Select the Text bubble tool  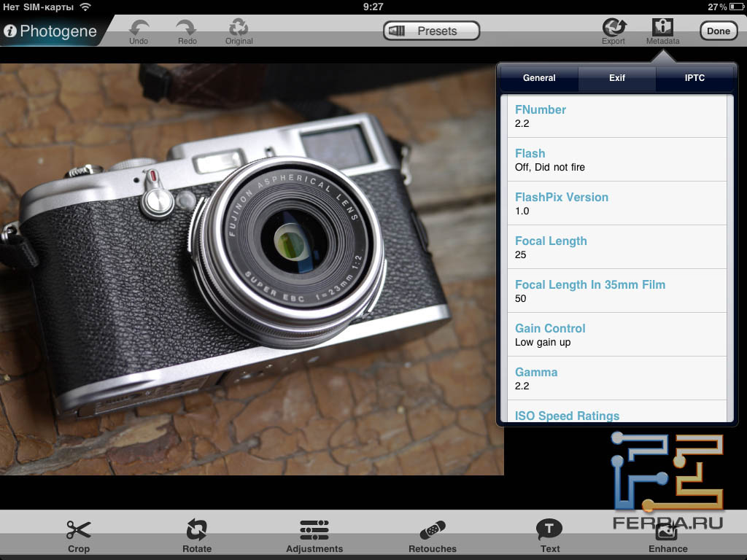point(550,530)
